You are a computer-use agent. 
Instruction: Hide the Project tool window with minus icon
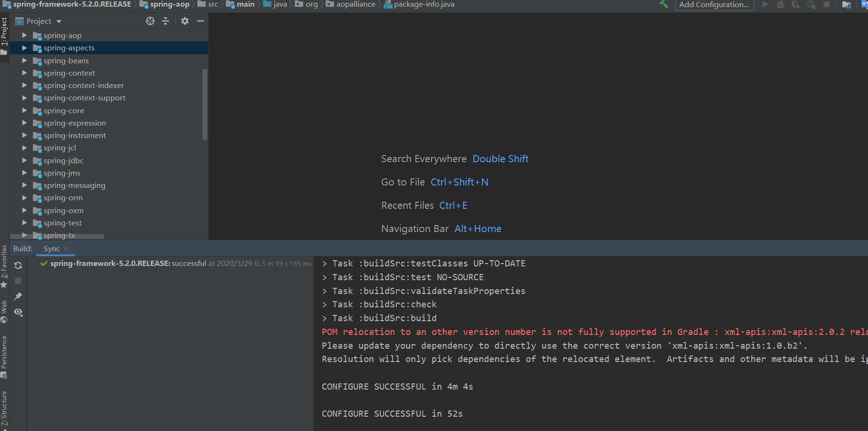coord(201,21)
